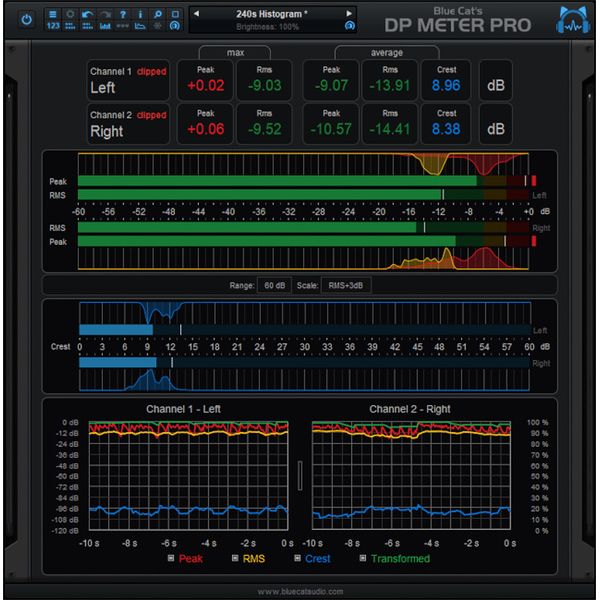
Task: Click Right average Rms value -14.41
Action: (x=390, y=129)
